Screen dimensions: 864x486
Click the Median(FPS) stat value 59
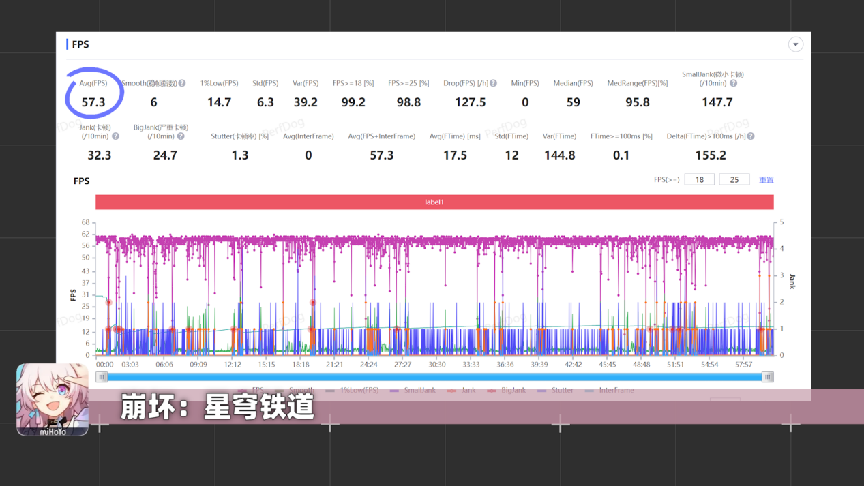point(573,102)
